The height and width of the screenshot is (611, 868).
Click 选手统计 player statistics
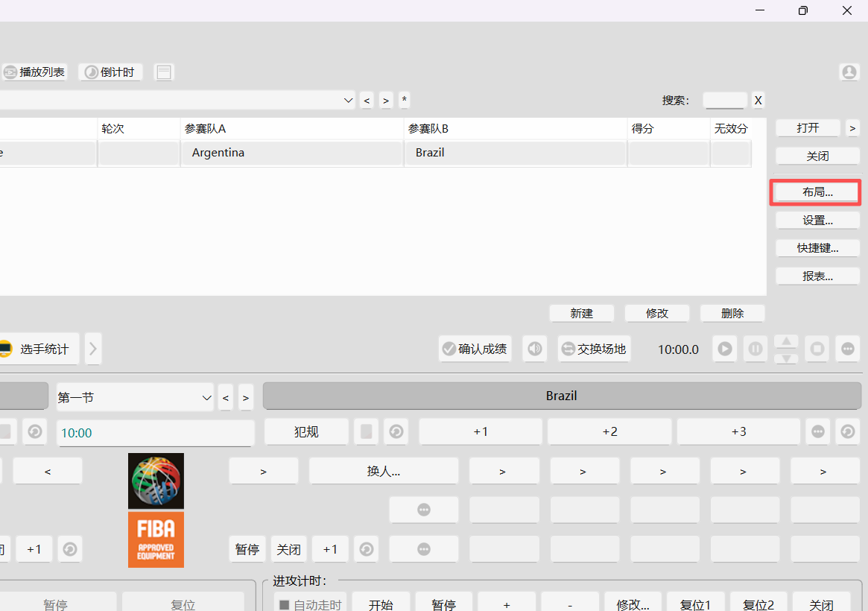point(39,349)
